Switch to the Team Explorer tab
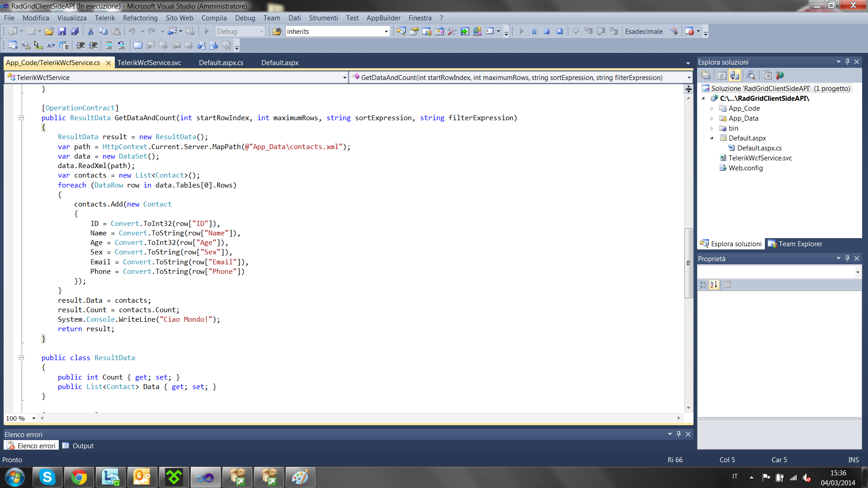Image resolution: width=868 pixels, height=488 pixels. point(795,244)
